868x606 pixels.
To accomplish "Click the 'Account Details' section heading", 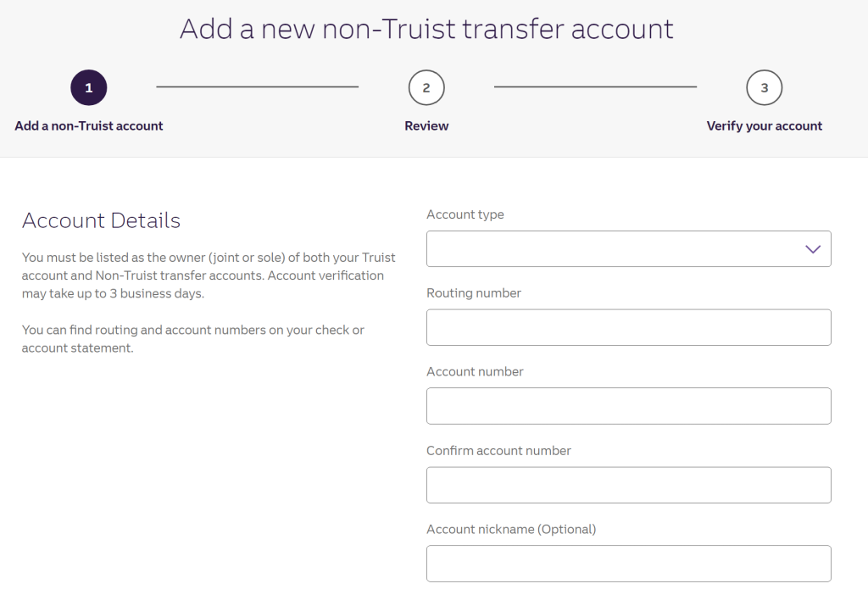I will (101, 221).
